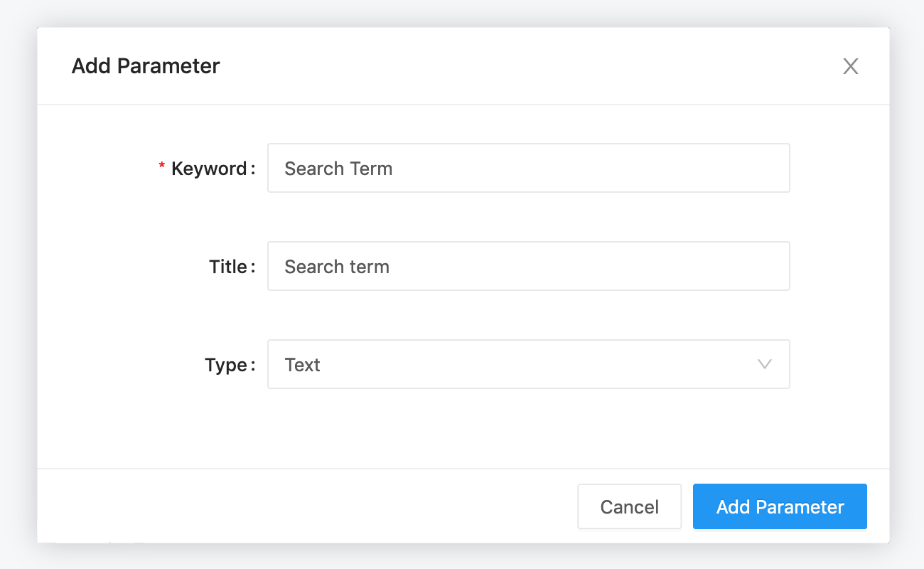Click 'Search Term' text in Keyword box

point(338,169)
